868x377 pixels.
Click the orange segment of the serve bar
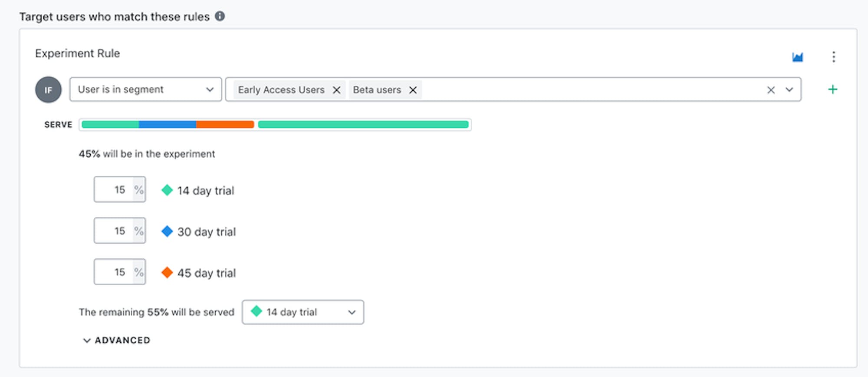pos(225,125)
